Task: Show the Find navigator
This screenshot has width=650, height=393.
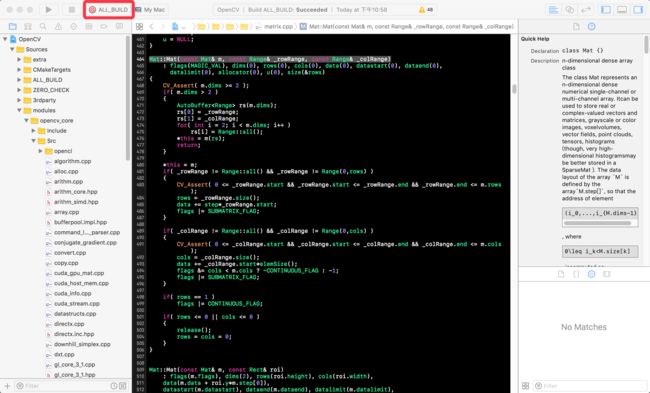Action: (43, 27)
